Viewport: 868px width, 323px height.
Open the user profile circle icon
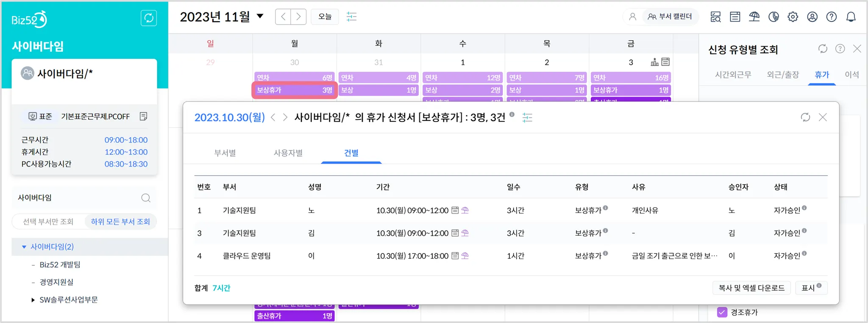point(812,17)
